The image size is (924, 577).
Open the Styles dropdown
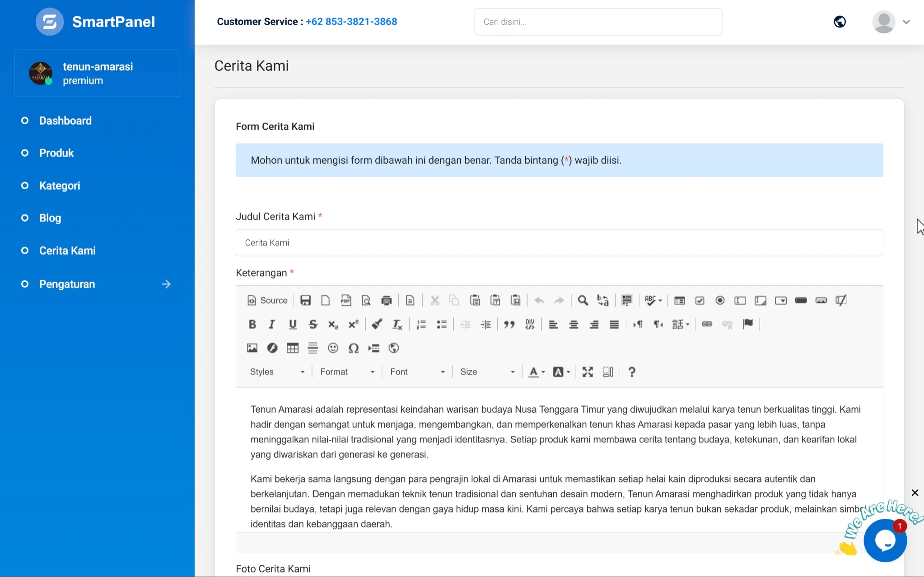pyautogui.click(x=277, y=372)
